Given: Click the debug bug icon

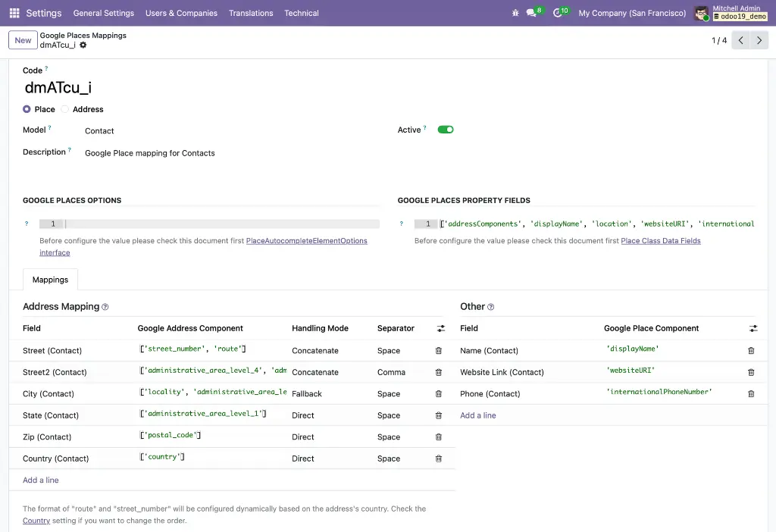Looking at the screenshot, I should click(x=515, y=13).
